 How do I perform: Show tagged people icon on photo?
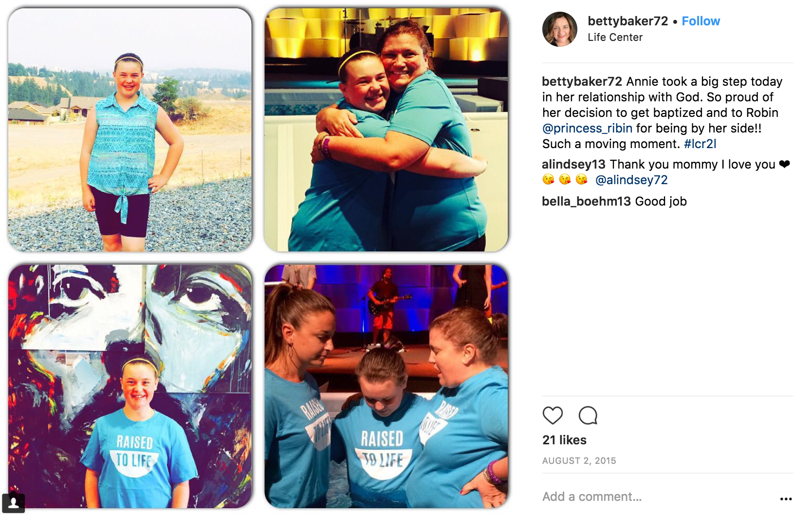[x=14, y=503]
